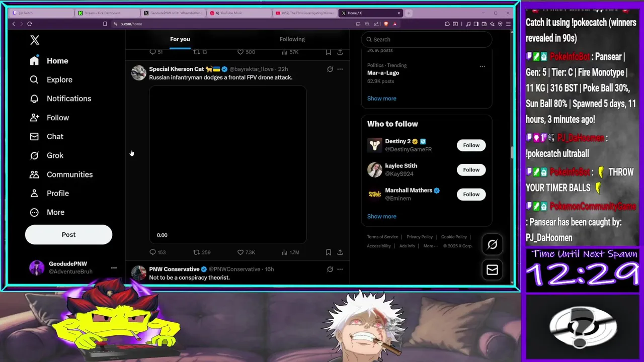Image resolution: width=644 pixels, height=362 pixels.
Task: Follow kaylee Stith
Action: tap(471, 170)
